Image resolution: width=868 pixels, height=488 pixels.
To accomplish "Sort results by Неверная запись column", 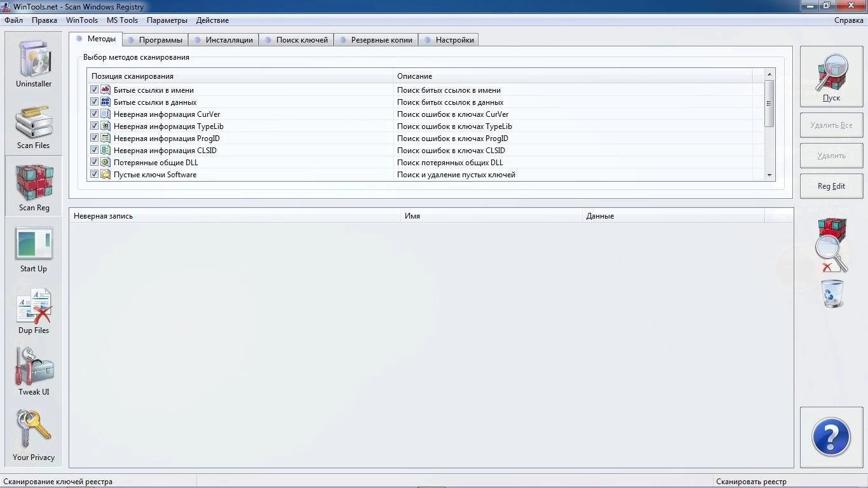I will coord(234,216).
